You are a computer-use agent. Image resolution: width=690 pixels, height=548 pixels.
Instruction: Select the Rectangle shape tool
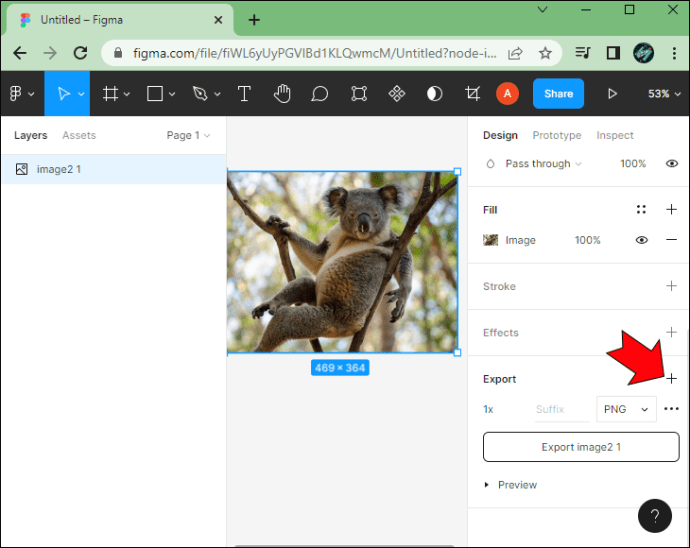pyautogui.click(x=155, y=94)
